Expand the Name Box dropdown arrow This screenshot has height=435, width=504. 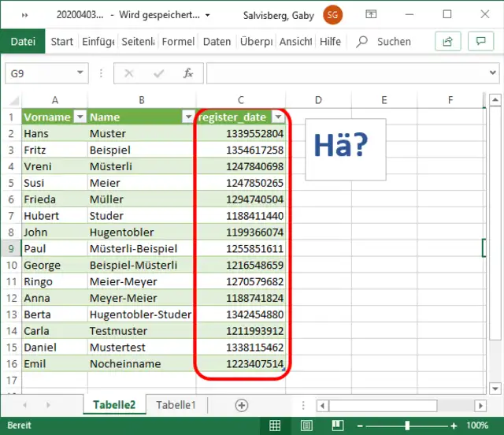tap(80, 73)
